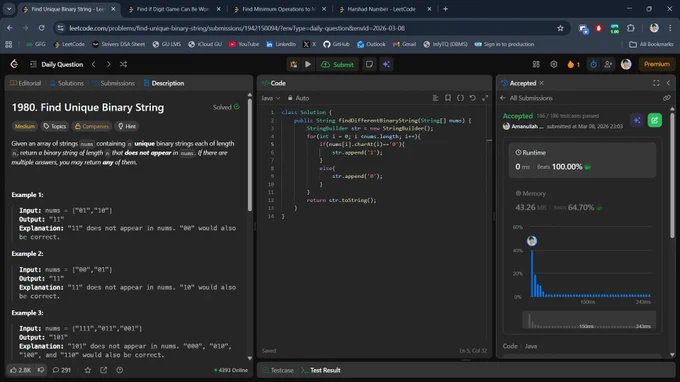Expand the Topics tag
Screen dimensions: 680x382
tap(55, 126)
